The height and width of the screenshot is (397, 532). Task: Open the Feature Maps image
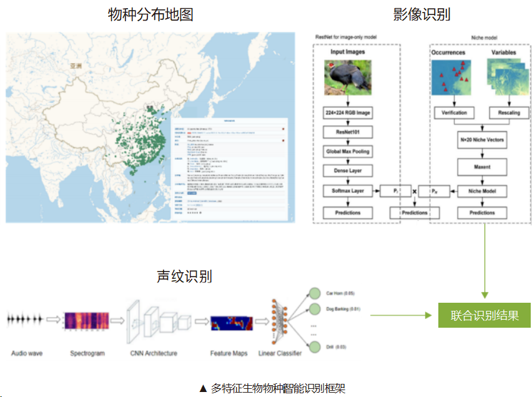(x=230, y=323)
